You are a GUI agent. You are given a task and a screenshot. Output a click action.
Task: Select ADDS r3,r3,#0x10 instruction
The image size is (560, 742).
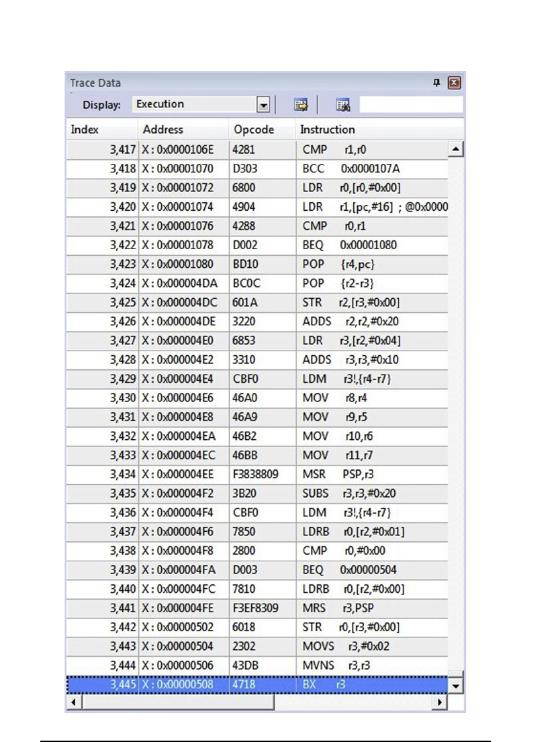pos(351,360)
